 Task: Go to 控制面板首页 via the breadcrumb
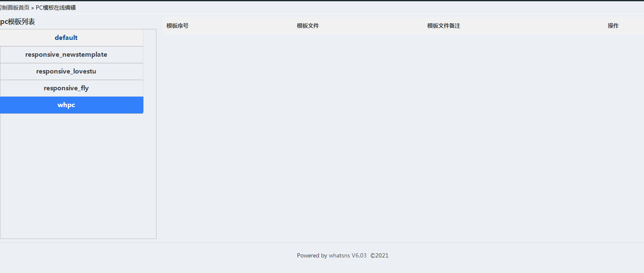15,8
